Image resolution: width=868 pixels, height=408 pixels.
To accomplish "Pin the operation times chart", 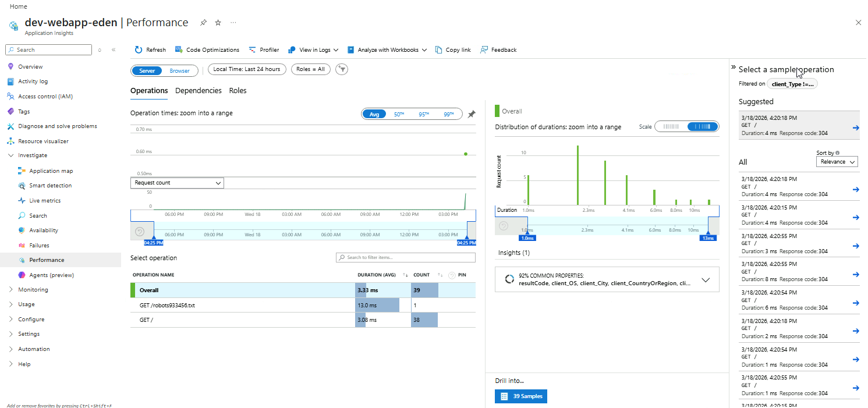I will (472, 114).
